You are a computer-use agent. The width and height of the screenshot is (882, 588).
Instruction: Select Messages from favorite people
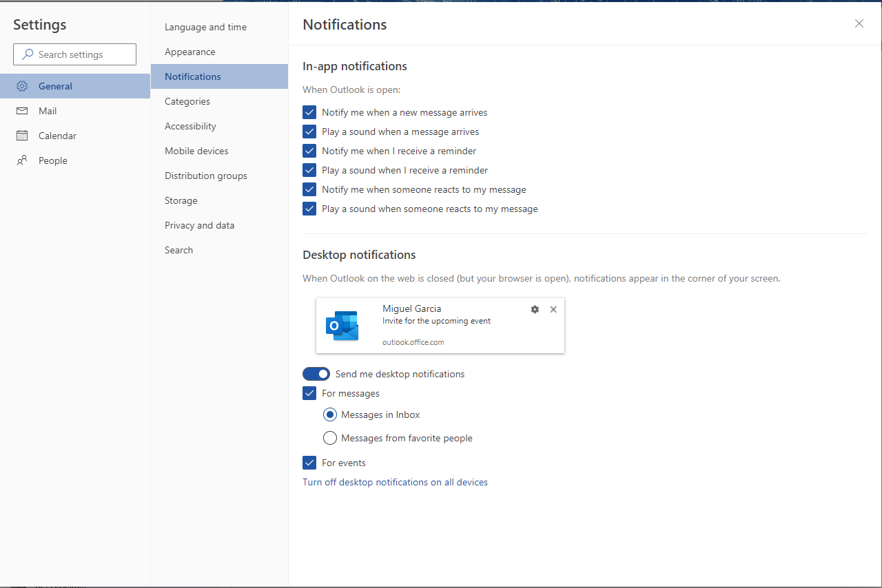(x=329, y=437)
